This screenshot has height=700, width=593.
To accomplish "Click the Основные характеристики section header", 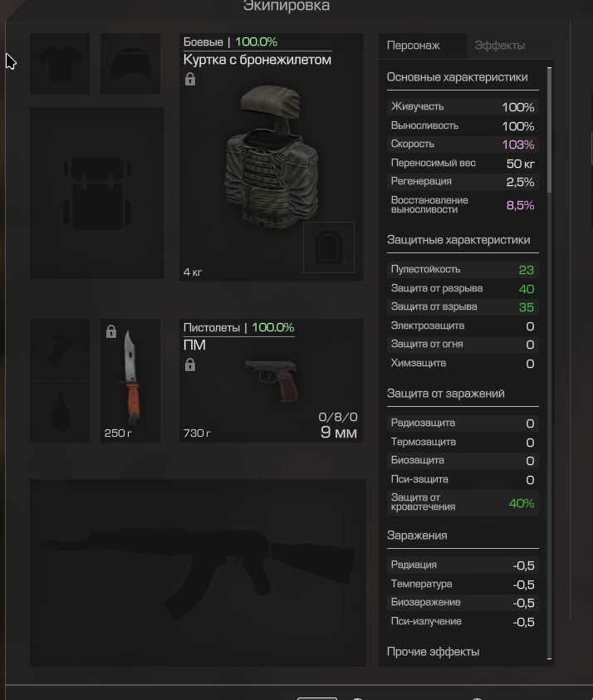I will (458, 77).
